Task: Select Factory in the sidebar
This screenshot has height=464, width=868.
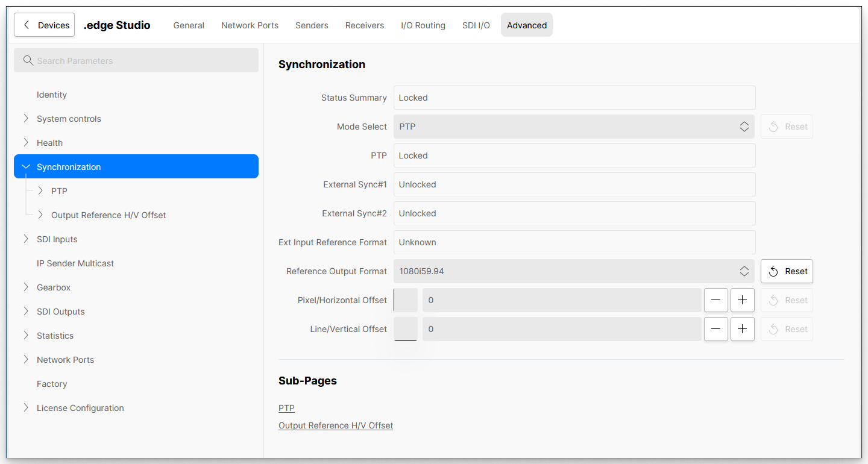Action: (52, 384)
